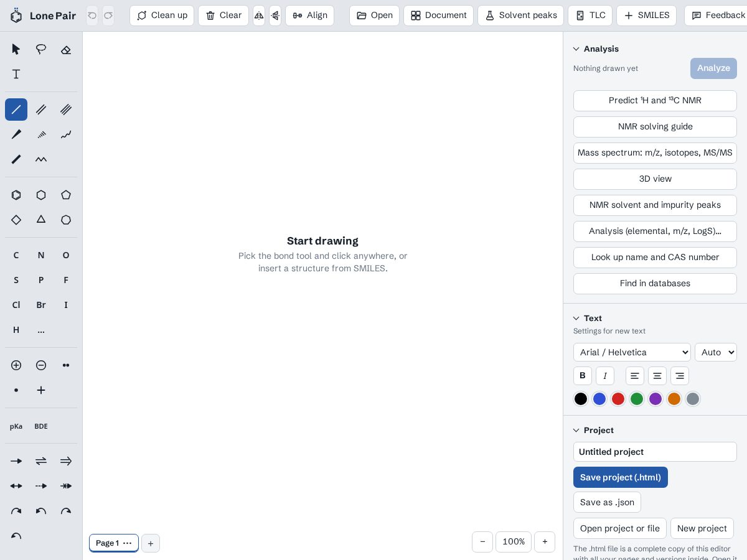Select the positive charge tool

click(16, 365)
